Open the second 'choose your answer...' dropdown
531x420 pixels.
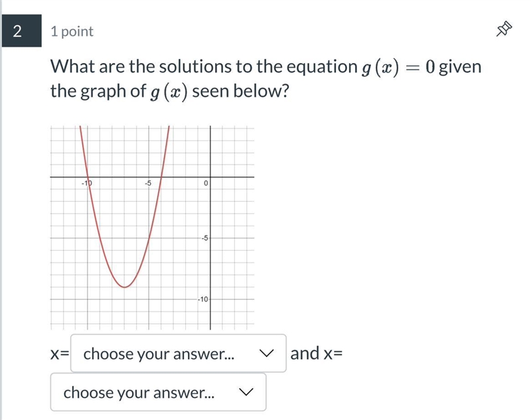point(158,392)
